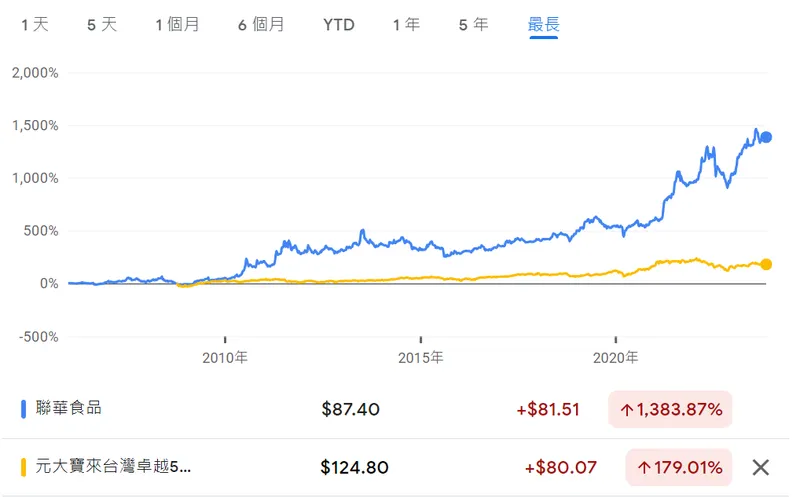Switch chart to YTD range
The image size is (800, 497).
[x=338, y=25]
